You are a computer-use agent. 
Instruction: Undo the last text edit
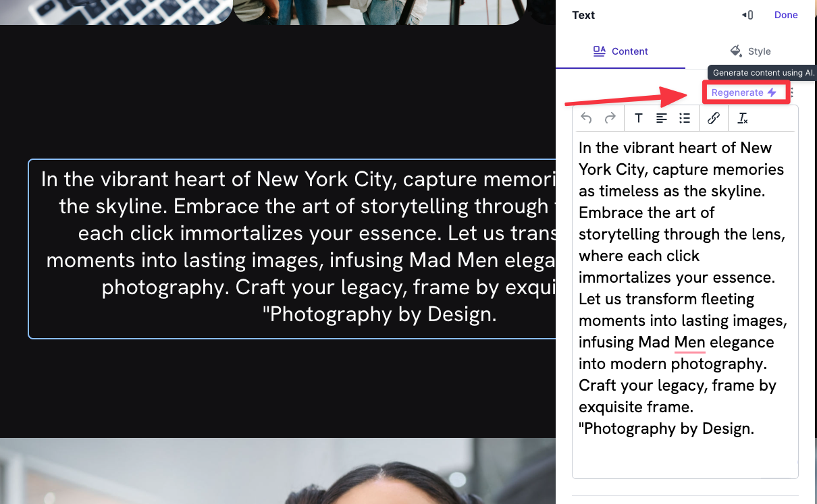(x=585, y=117)
